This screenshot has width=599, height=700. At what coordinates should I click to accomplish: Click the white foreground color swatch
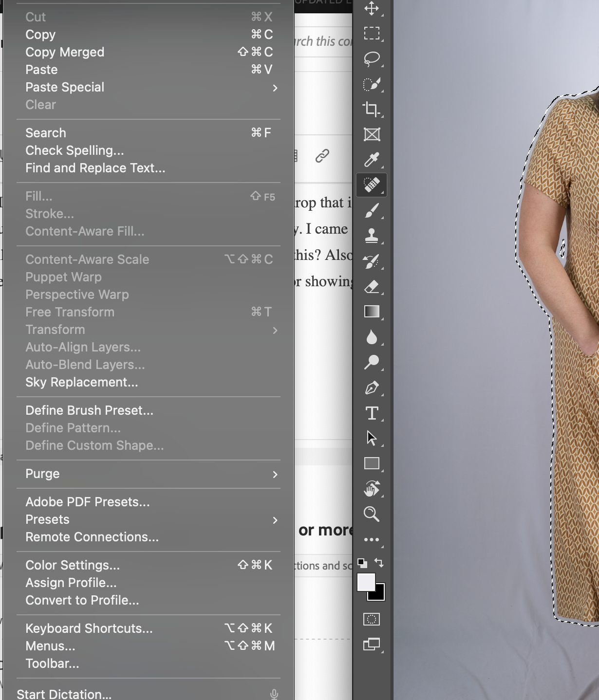[x=367, y=580]
